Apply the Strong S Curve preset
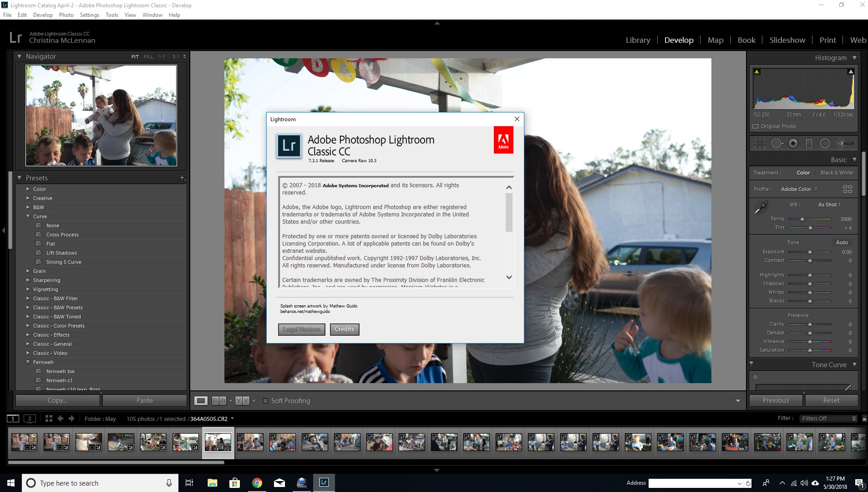 tap(64, 262)
